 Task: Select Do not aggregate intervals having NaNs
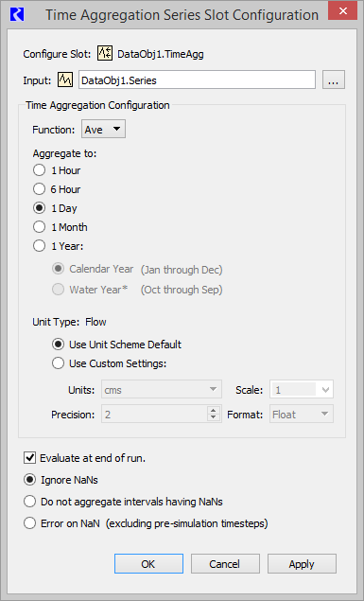(x=29, y=502)
